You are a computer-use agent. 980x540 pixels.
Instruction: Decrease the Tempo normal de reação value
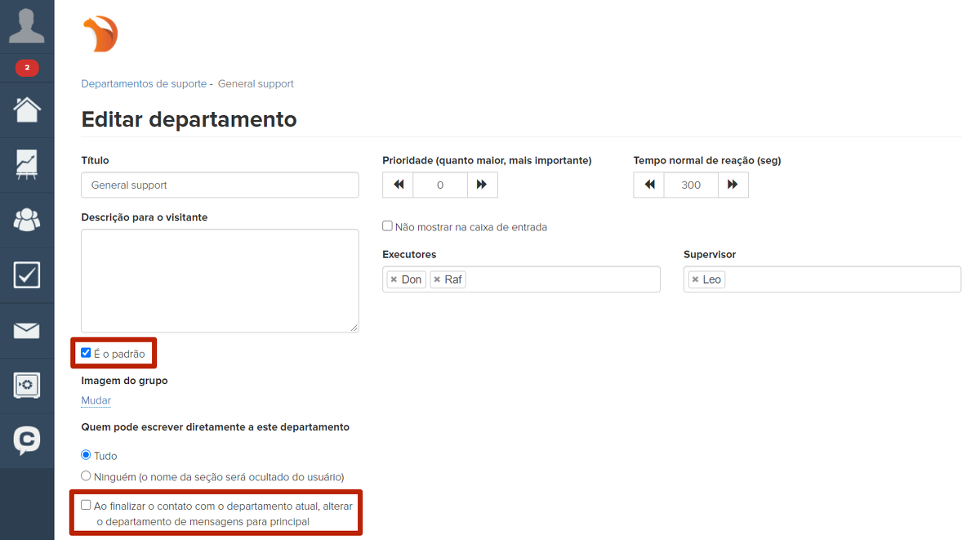pos(649,185)
